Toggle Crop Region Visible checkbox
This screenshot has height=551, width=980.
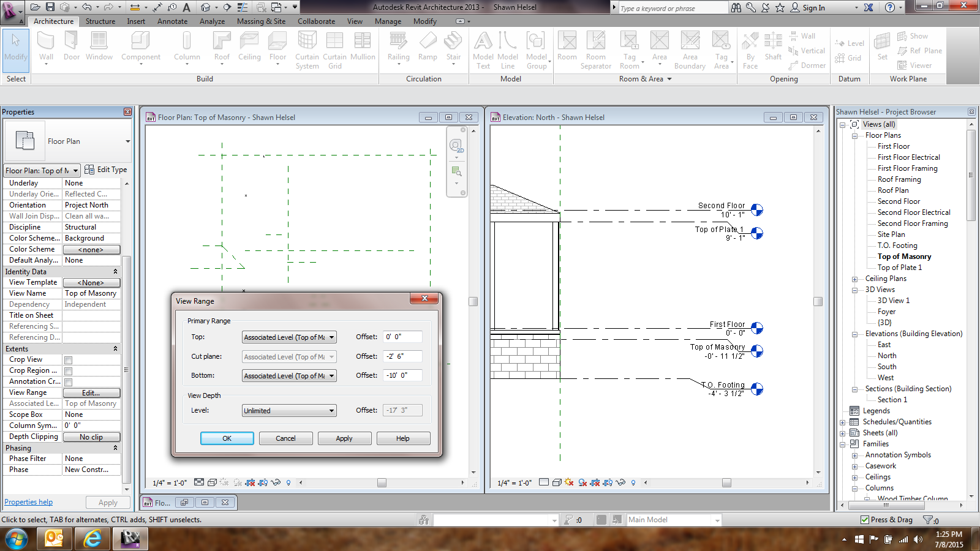click(x=69, y=371)
